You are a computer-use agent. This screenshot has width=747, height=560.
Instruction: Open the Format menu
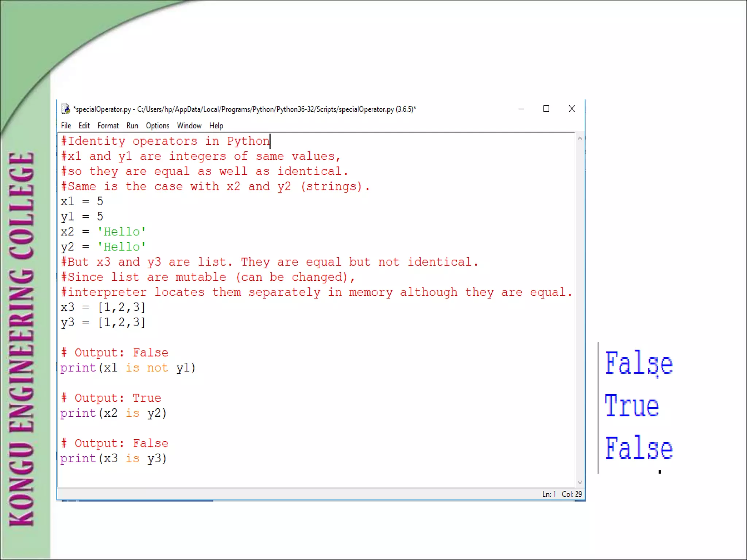pos(108,126)
